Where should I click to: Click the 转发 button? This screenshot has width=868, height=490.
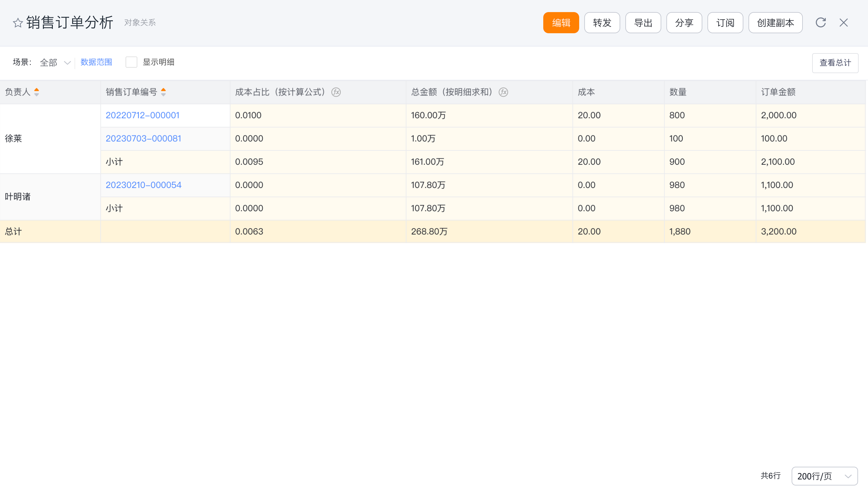click(x=602, y=23)
